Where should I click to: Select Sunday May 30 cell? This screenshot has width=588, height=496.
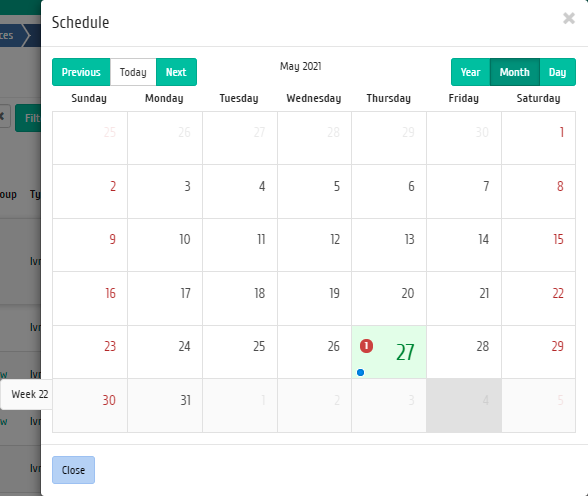90,406
